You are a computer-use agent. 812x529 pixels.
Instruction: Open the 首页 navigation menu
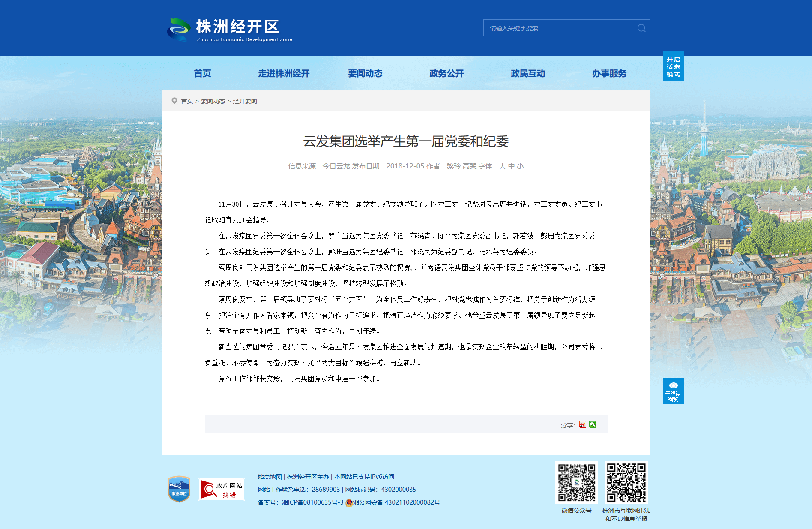tap(202, 73)
